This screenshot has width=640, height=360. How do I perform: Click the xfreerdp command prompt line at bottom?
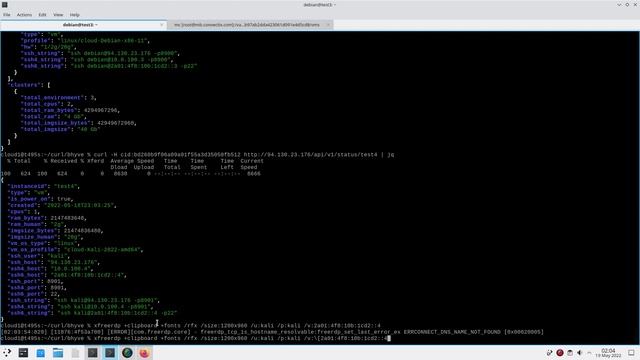[x=196, y=338]
